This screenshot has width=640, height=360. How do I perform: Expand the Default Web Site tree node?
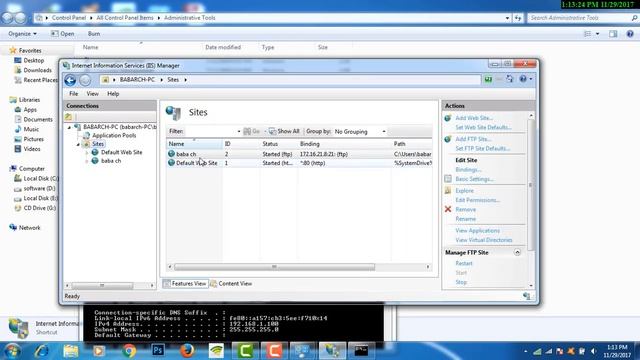tap(87, 153)
